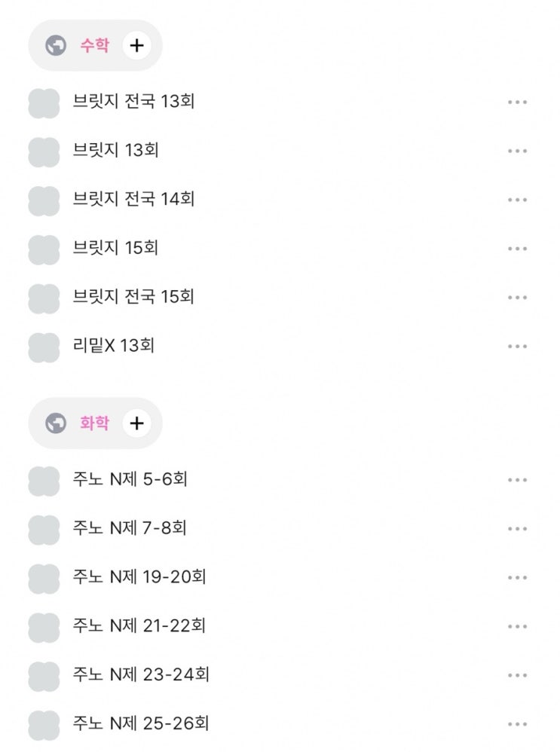
Task: Open the 주노 N제 19-20회 task text
Action: pyautogui.click(x=139, y=578)
